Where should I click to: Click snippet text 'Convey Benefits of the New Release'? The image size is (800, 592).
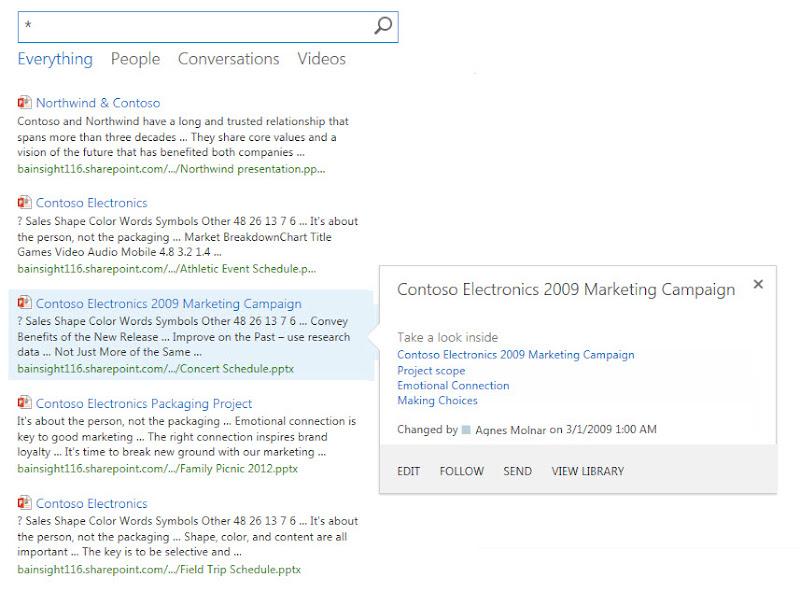coord(183,329)
